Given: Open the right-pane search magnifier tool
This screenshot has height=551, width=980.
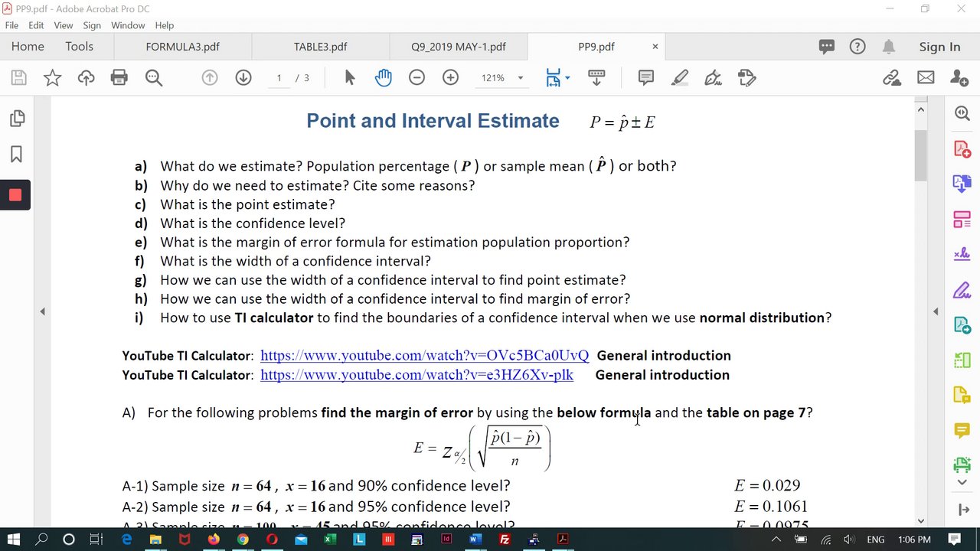Looking at the screenshot, I should [962, 113].
